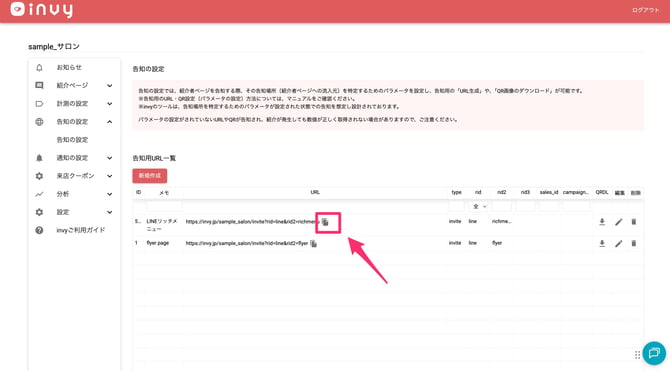Focus the sales_id filter input
The image size is (670, 371).
pos(549,206)
